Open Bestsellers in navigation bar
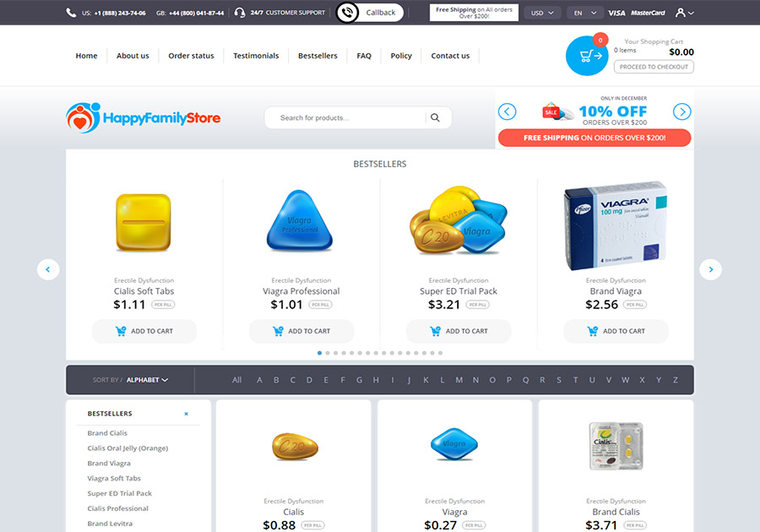Image resolution: width=760 pixels, height=532 pixels. [x=318, y=56]
